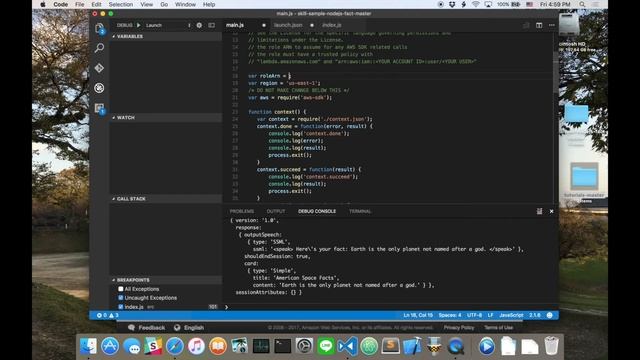Disable the index.js breakpoint checkbox
Screen dimensions: 640x360
121,307
